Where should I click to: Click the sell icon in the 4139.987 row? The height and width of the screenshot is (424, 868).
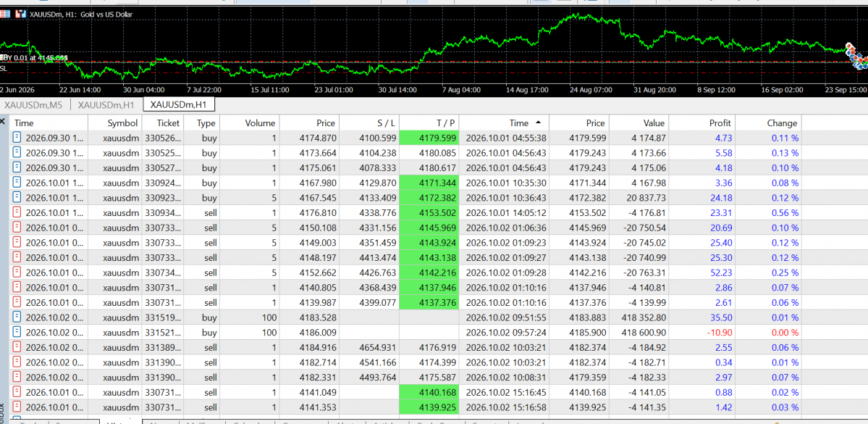(17, 302)
